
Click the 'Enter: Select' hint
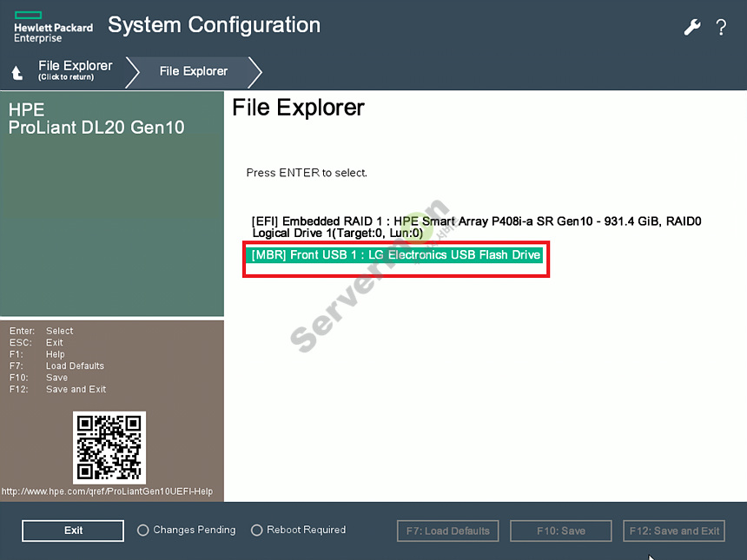42,331
